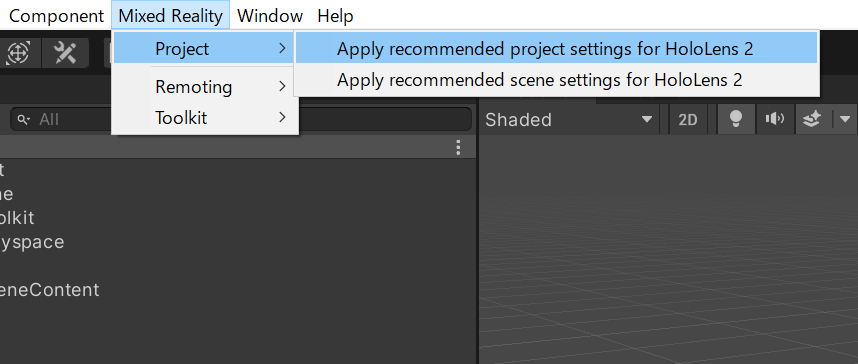
Task: Open the Component menu
Action: pyautogui.click(x=56, y=16)
